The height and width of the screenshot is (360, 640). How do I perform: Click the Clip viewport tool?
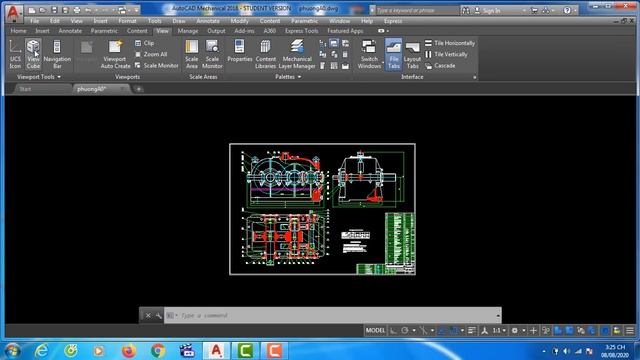144,43
